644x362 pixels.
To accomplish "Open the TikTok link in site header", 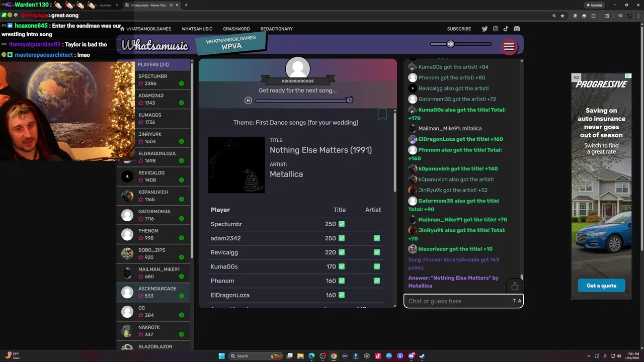I will point(506,29).
